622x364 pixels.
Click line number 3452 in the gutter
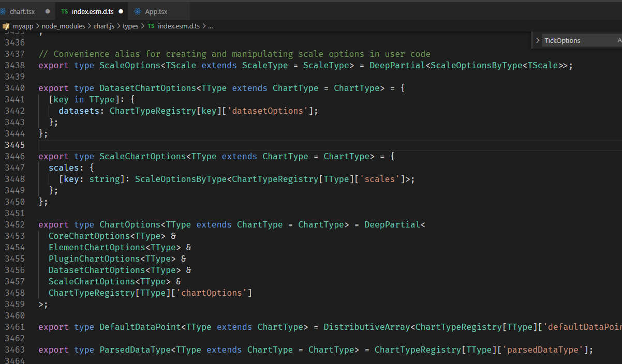point(14,224)
